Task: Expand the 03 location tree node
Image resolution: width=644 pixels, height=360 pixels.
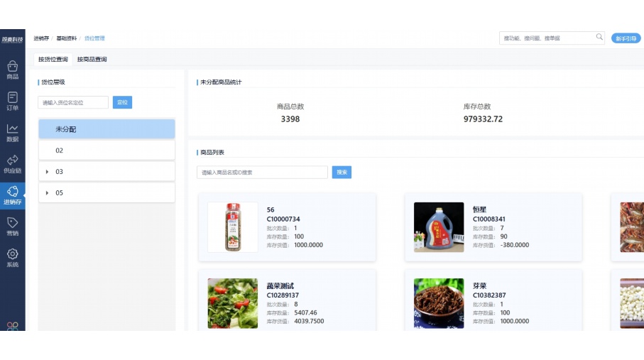Action: click(47, 172)
